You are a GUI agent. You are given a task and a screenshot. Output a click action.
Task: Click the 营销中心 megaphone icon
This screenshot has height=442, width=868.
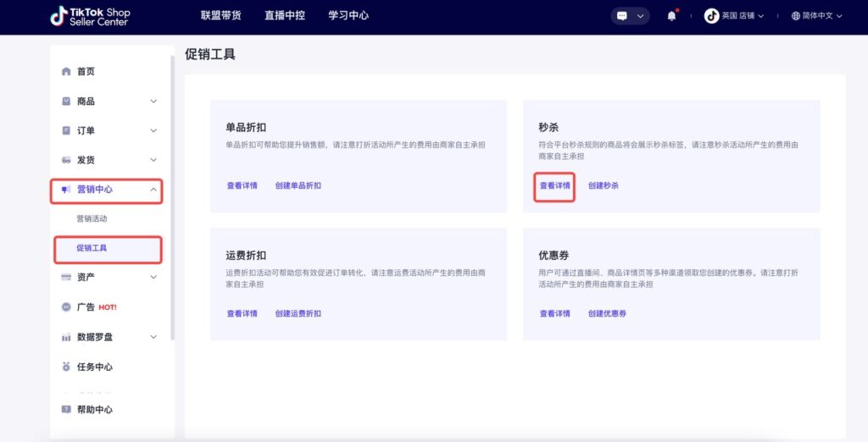[x=66, y=189]
